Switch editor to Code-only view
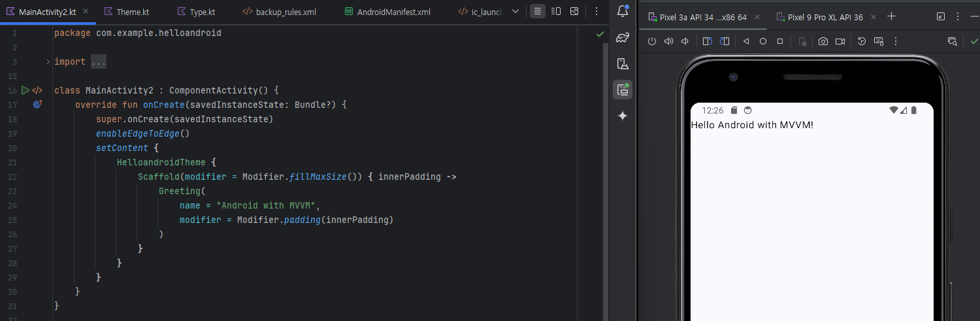980x321 pixels. click(537, 11)
